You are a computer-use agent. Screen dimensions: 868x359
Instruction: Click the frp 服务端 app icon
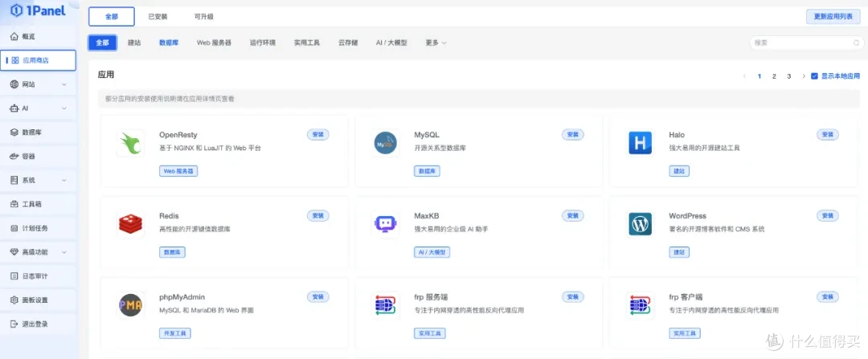point(386,305)
